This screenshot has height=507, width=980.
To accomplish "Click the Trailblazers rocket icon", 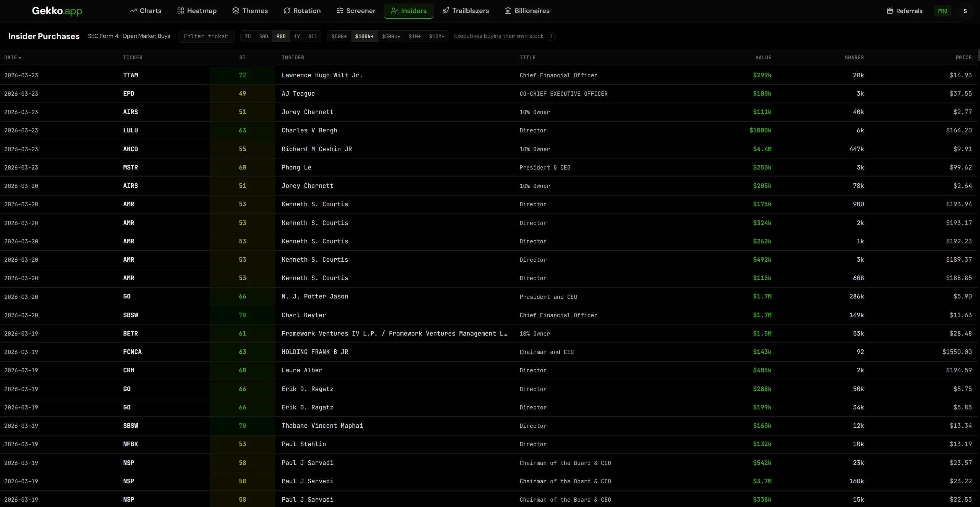I will (x=446, y=11).
